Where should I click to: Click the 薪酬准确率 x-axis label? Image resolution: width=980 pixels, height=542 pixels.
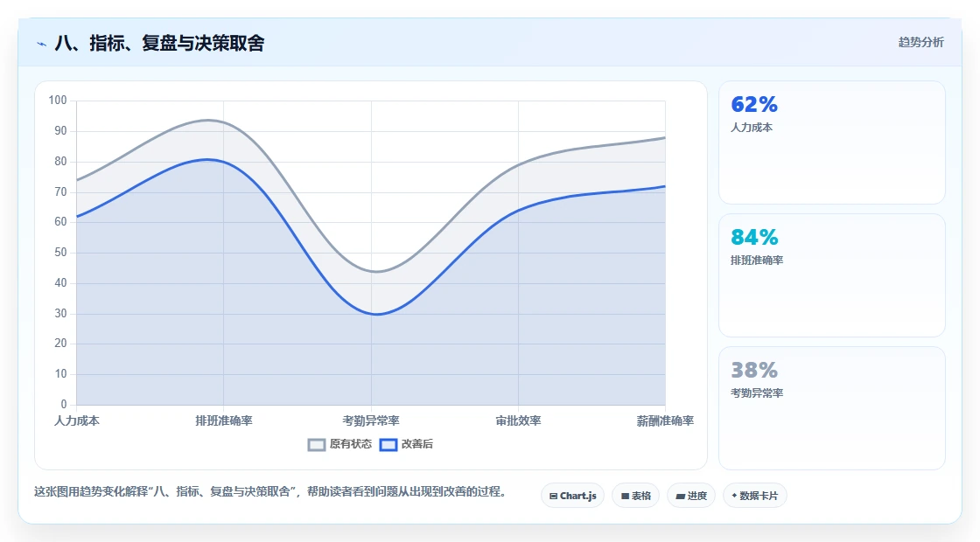point(665,420)
